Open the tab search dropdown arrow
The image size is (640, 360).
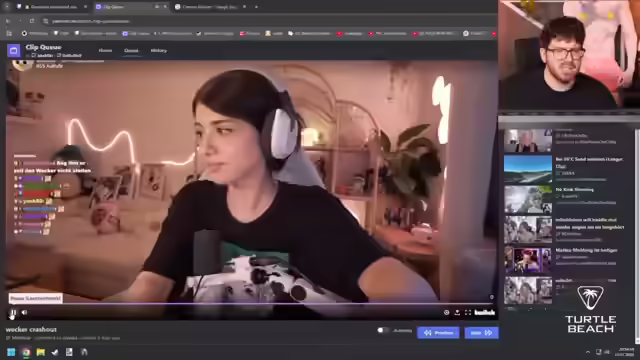coord(8,7)
